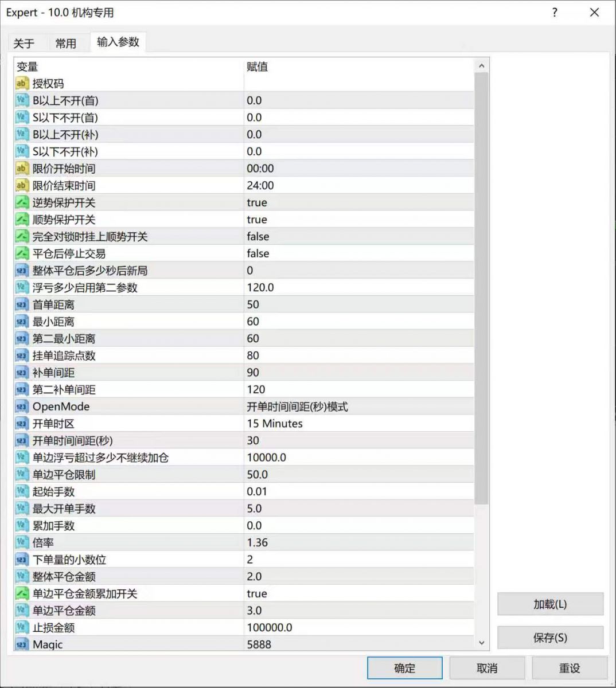Click the string icon beside 授权码
Viewport: 616px width, 688px height.
coord(21,84)
